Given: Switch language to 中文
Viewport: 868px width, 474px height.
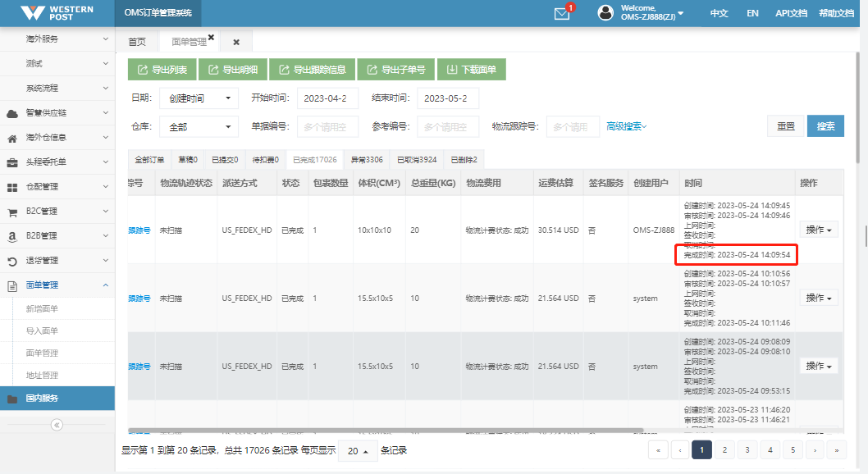Looking at the screenshot, I should pos(719,13).
